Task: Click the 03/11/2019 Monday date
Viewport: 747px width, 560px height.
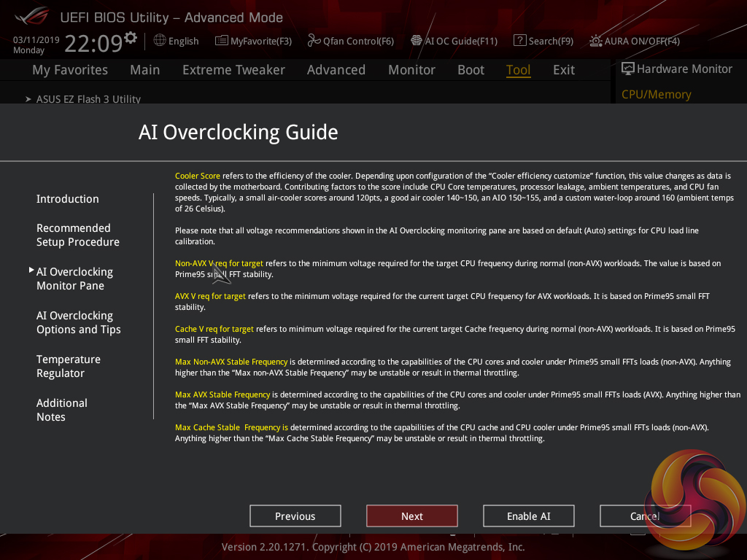Action: point(36,44)
